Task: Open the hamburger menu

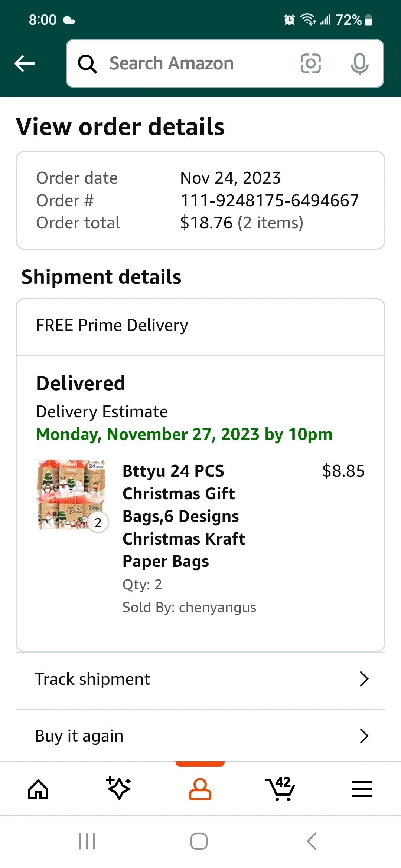Action: pyautogui.click(x=362, y=789)
